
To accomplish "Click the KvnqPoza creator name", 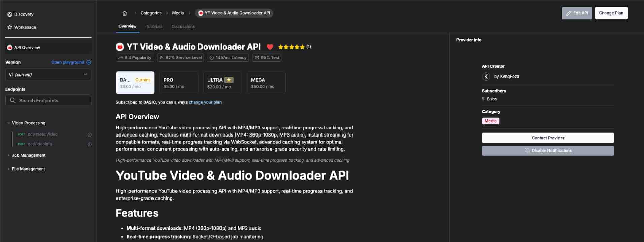I will (x=509, y=77).
